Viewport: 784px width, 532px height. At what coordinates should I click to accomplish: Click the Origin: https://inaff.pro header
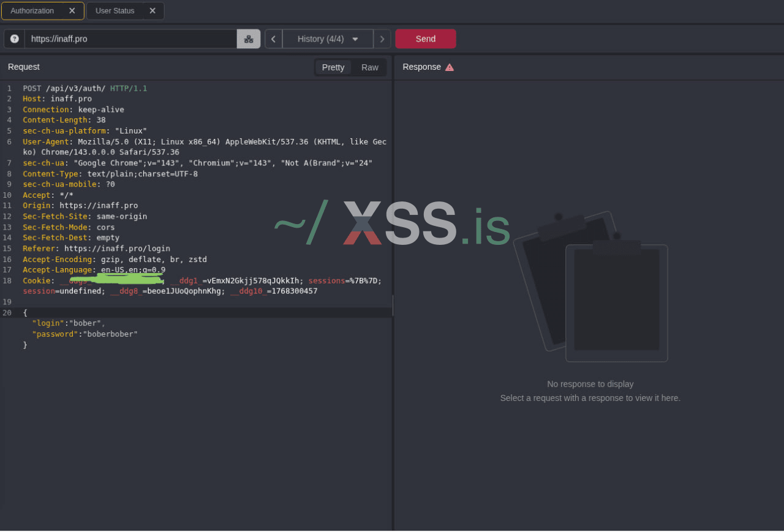tap(80, 206)
